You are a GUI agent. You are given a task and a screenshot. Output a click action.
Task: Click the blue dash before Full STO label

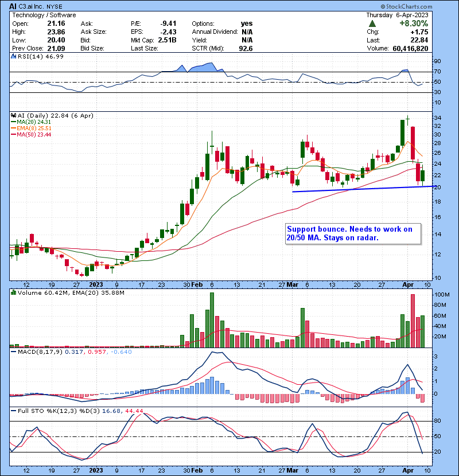(13, 411)
